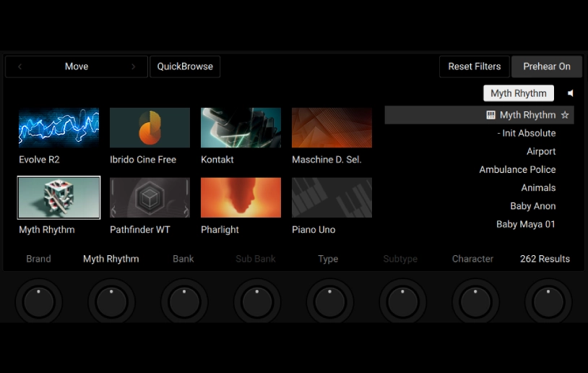Open the Type filter
This screenshot has width=588, height=373.
point(328,259)
